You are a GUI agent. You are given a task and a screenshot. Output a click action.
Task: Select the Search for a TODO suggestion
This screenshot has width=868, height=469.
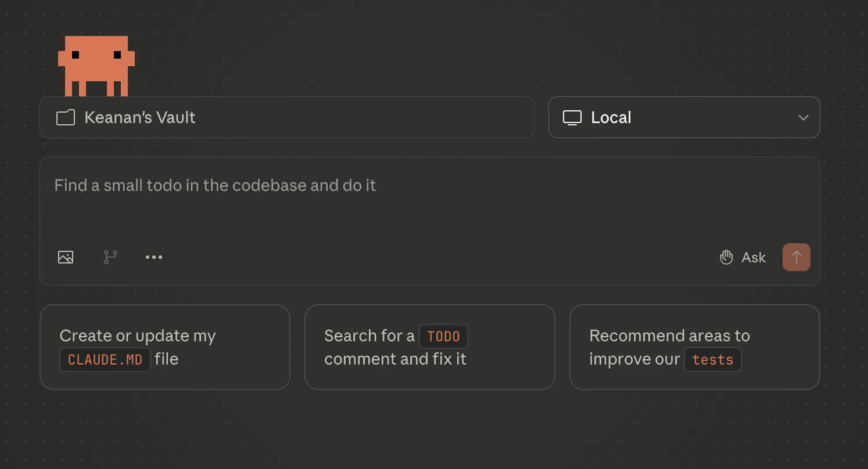429,347
